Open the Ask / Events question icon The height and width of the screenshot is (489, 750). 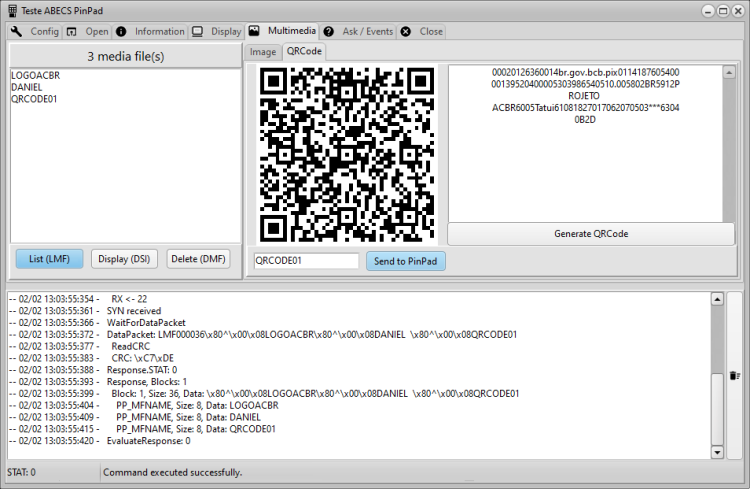tap(328, 32)
